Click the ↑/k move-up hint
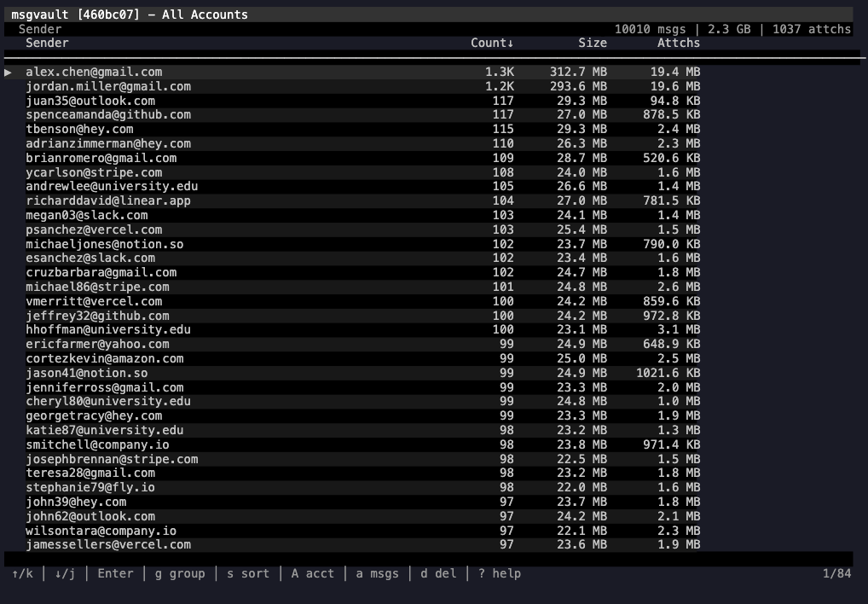The height and width of the screenshot is (604, 868). pos(22,573)
